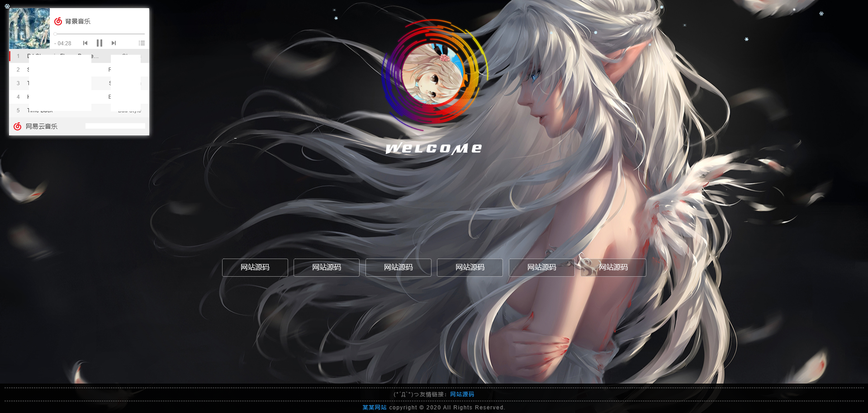Open the fourth 网站源码 button from left
The height and width of the screenshot is (413, 868).
click(470, 268)
